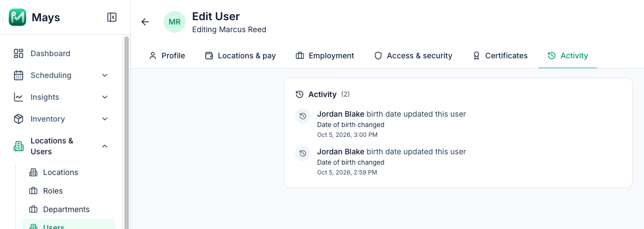Image resolution: width=644 pixels, height=229 pixels.
Task: Go to Roles submenu item
Action: [69, 191]
